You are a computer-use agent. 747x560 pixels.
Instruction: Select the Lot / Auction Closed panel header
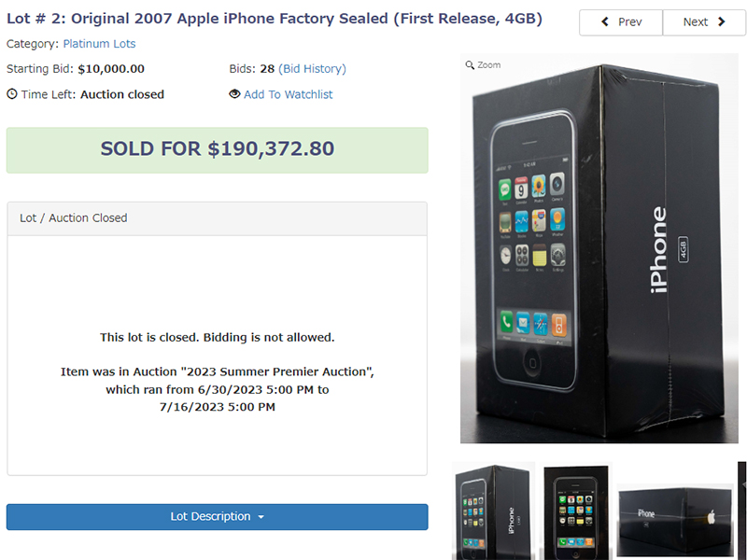pyautogui.click(x=217, y=218)
